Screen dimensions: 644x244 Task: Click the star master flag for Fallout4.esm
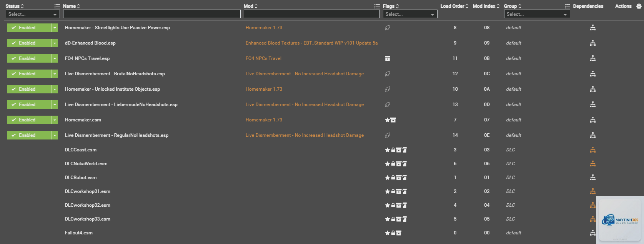[388, 233]
